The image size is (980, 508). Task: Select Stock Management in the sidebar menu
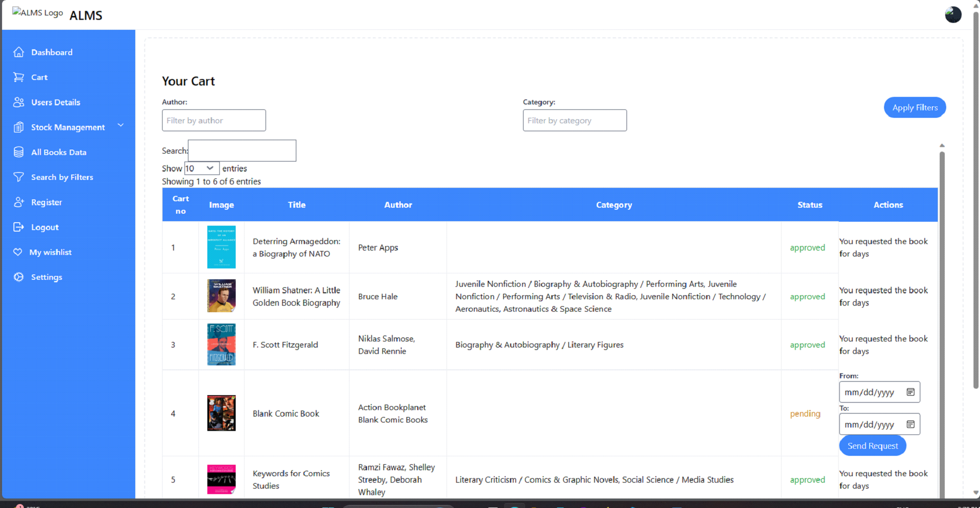click(x=68, y=127)
